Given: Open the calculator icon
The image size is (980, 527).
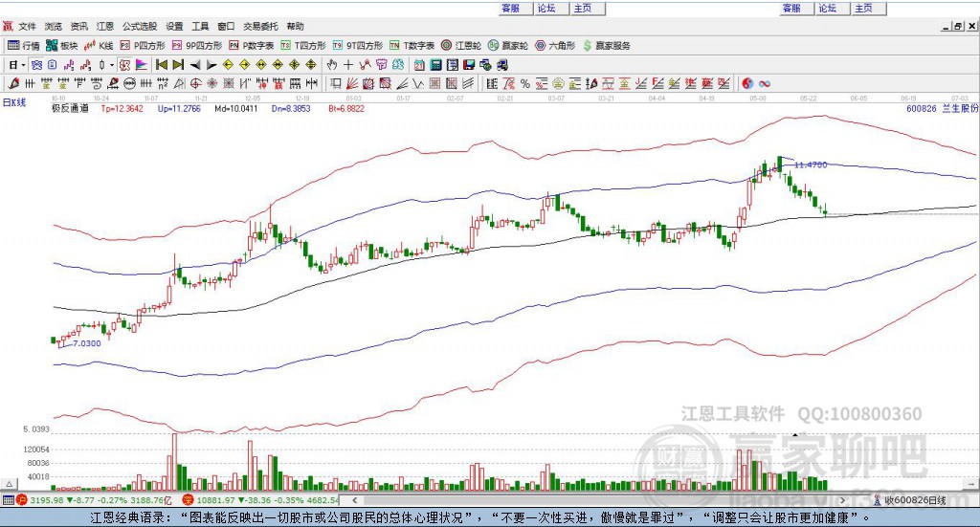Looking at the screenshot, I should point(435,65).
